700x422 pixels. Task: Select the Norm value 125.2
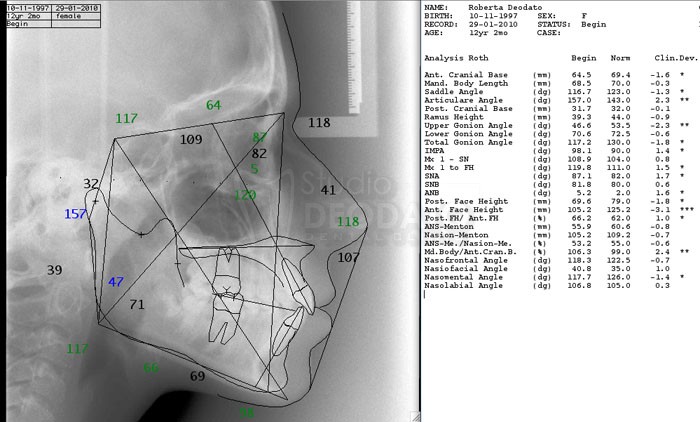(618, 210)
